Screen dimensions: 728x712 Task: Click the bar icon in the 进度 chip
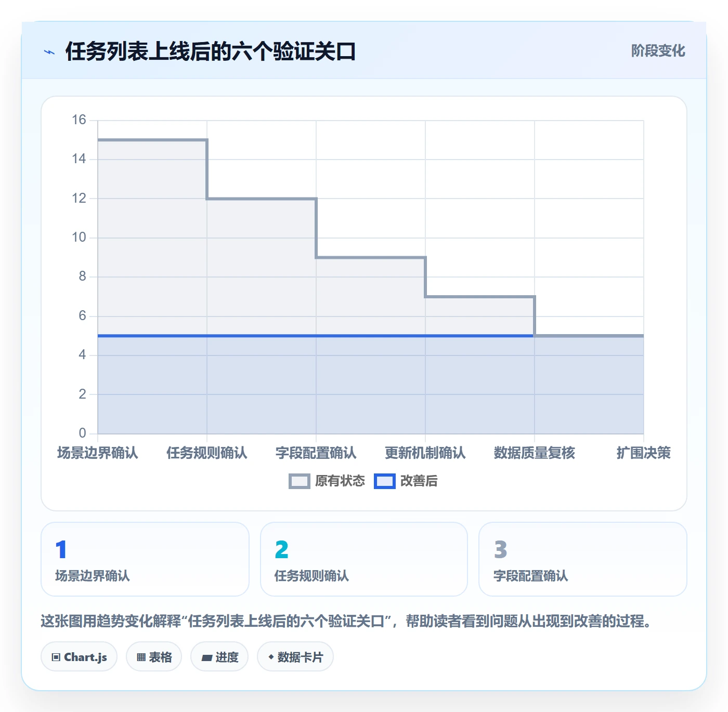click(206, 658)
